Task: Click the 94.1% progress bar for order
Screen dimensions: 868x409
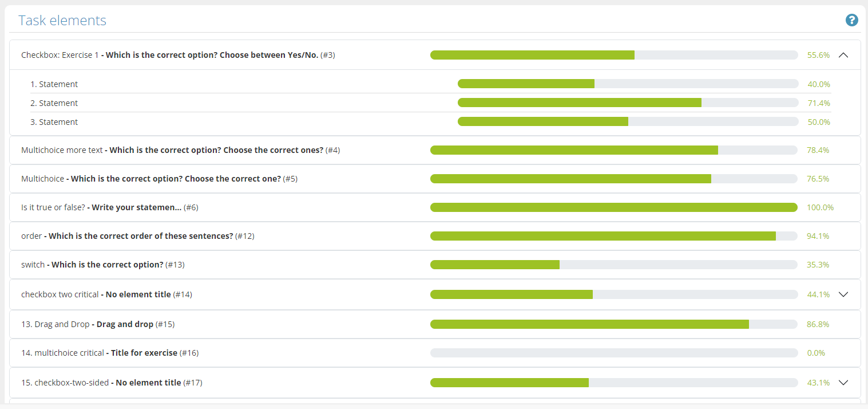Action: tap(614, 236)
